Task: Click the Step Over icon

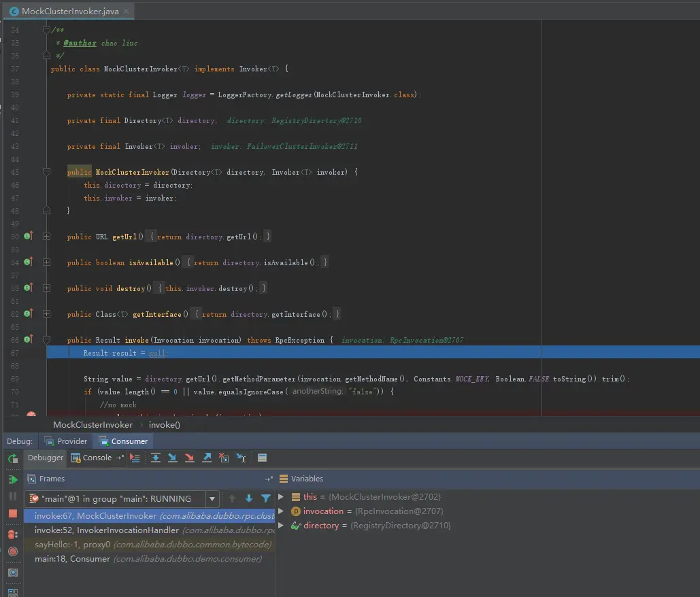Action: pos(156,458)
